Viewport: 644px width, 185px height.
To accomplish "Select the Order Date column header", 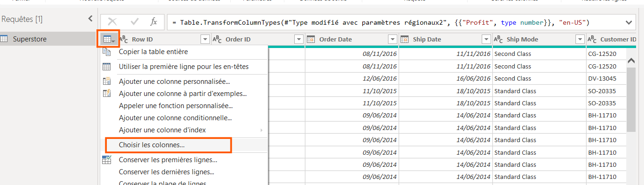I will (x=352, y=40).
